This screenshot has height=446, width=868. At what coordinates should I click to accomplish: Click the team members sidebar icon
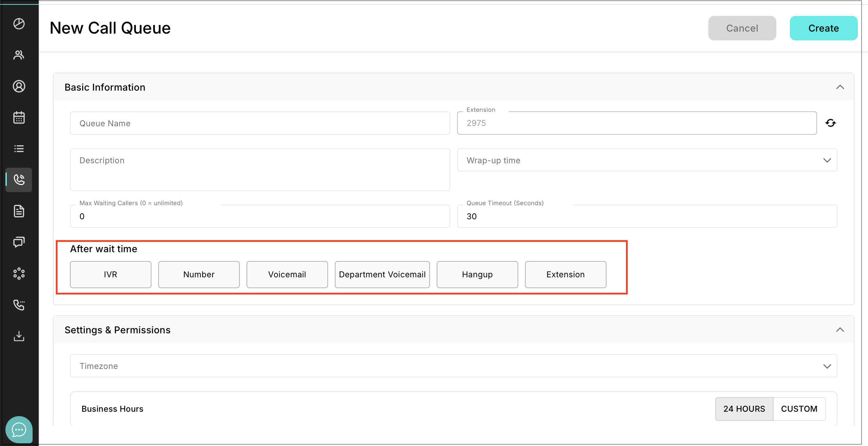(19, 55)
